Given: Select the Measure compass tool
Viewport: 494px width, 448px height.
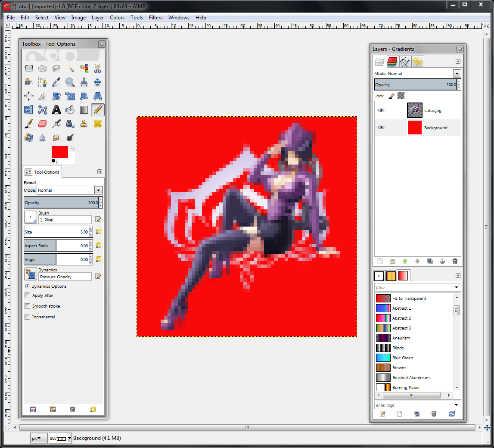Looking at the screenshot, I should (84, 82).
